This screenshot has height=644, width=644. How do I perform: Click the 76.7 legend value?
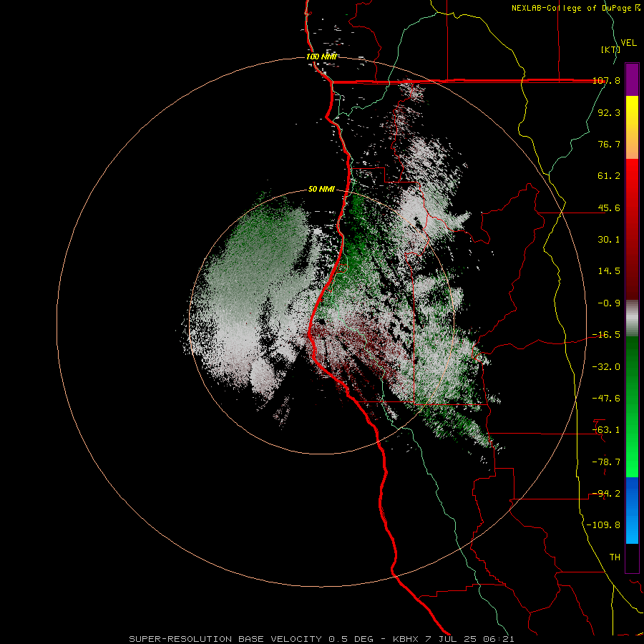[x=609, y=144]
